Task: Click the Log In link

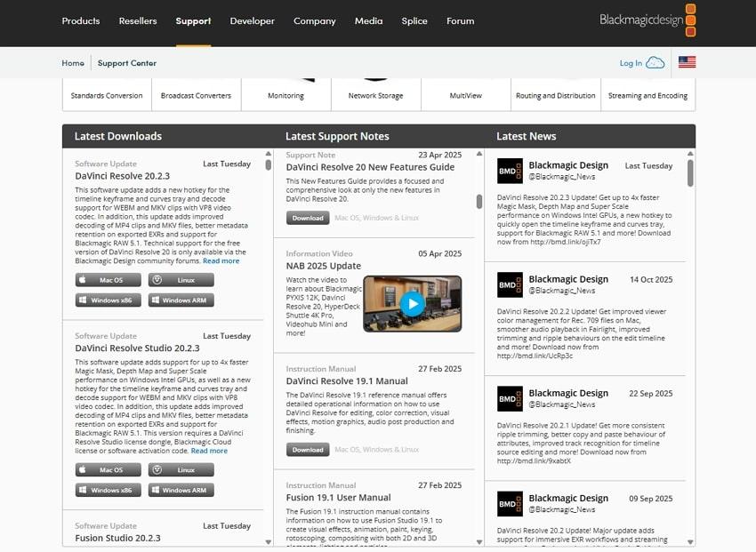Action: [x=631, y=63]
